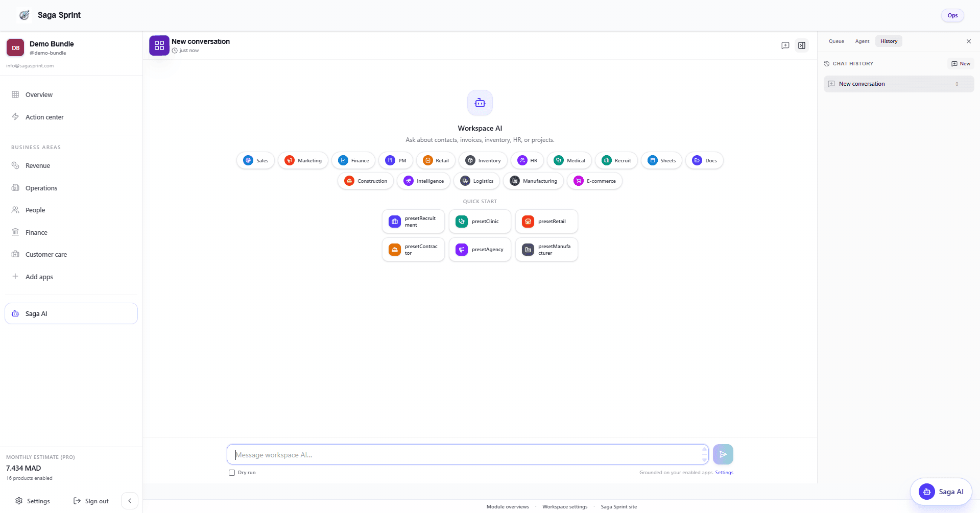This screenshot has height=513, width=980.
Task: Open Settings at sidebar bottom
Action: point(33,501)
